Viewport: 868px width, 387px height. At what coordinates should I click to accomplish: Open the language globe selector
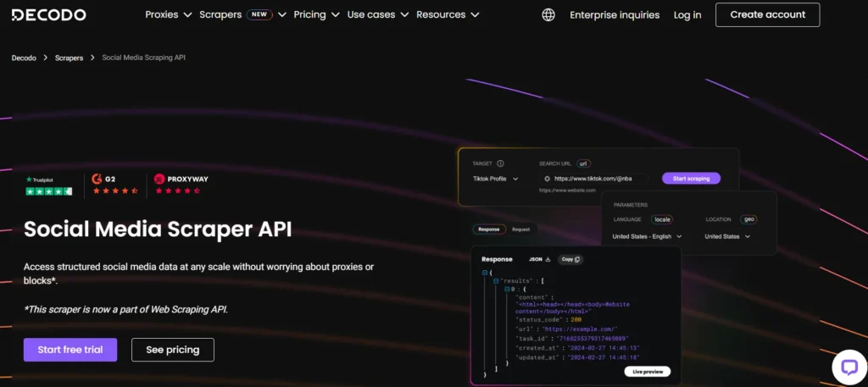point(548,15)
